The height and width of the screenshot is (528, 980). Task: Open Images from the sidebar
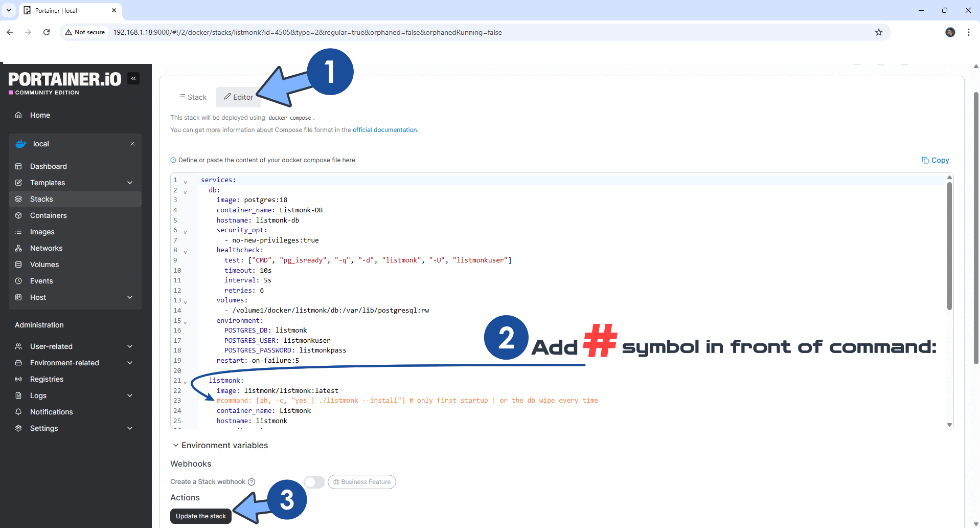coord(42,232)
